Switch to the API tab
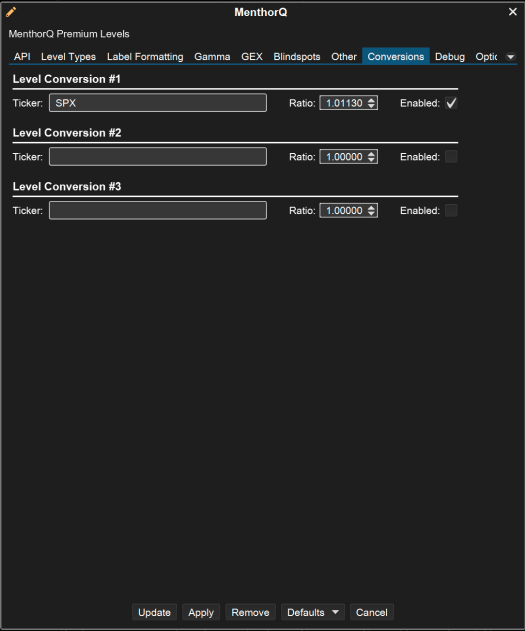The height and width of the screenshot is (631, 525). click(22, 57)
